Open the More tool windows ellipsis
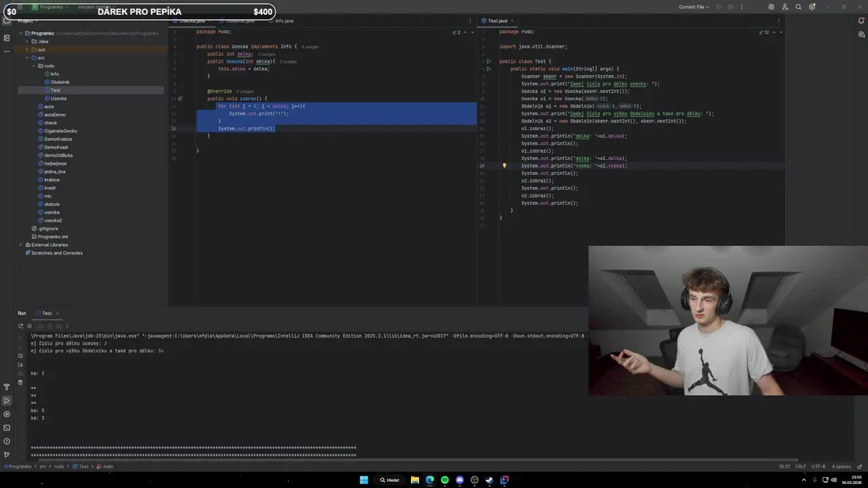 pos(7,51)
